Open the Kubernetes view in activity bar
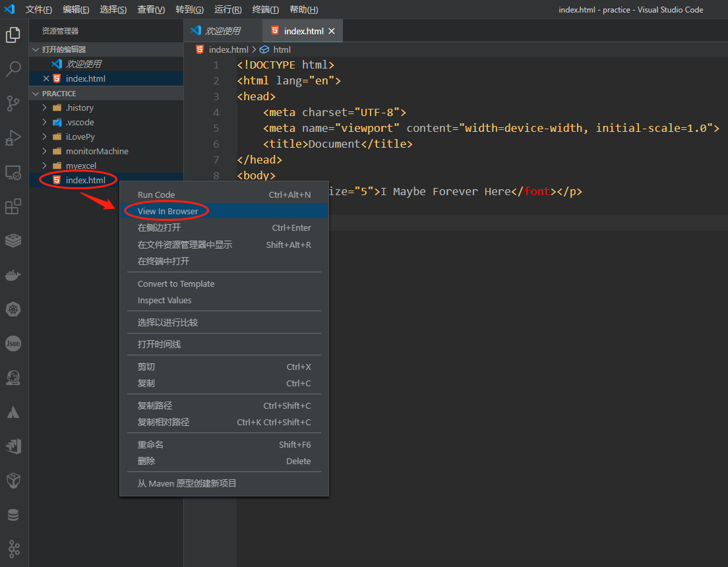This screenshot has height=567, width=728. 13,309
